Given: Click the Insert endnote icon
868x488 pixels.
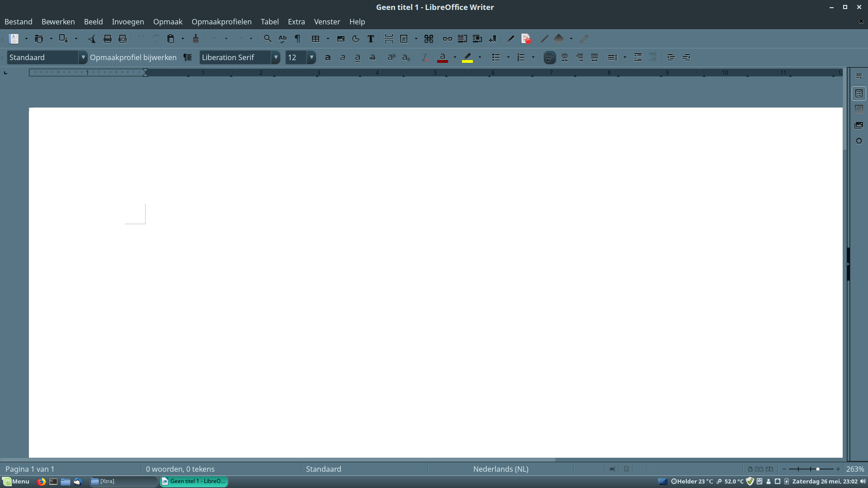Looking at the screenshot, I should [477, 39].
